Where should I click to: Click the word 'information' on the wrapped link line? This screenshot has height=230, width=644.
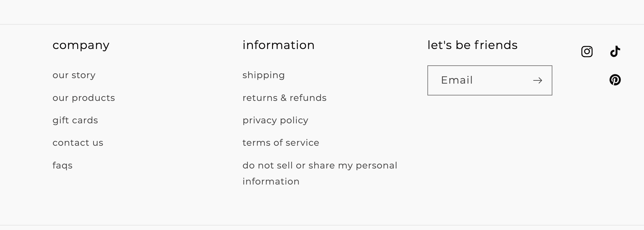coord(271,182)
